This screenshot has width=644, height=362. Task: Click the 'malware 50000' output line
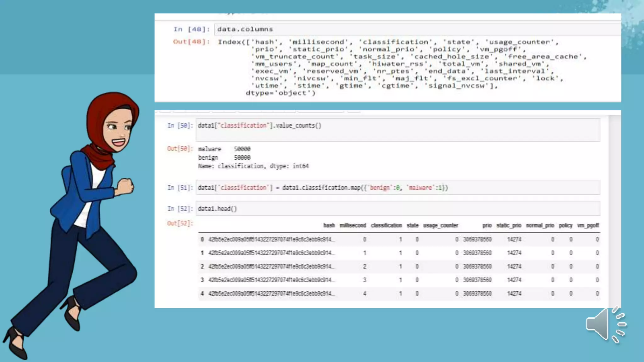(x=224, y=149)
